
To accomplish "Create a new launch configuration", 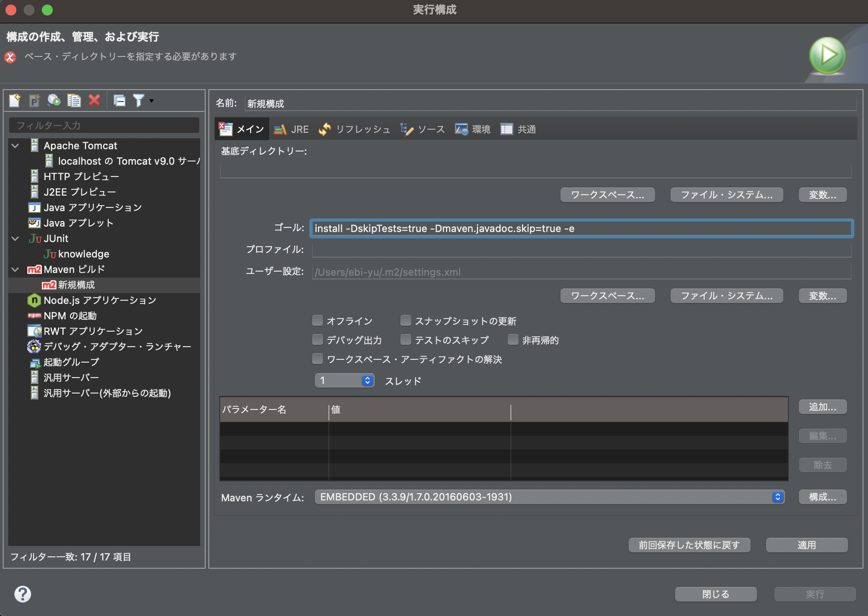I will click(x=14, y=100).
